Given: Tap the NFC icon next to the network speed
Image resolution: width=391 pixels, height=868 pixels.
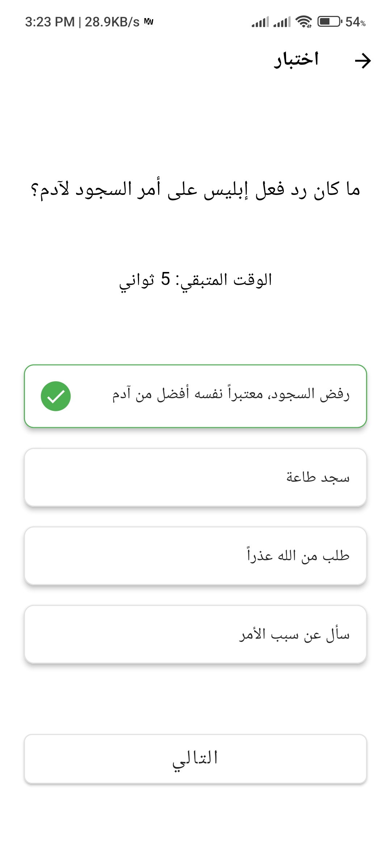Looking at the screenshot, I should click(x=148, y=21).
